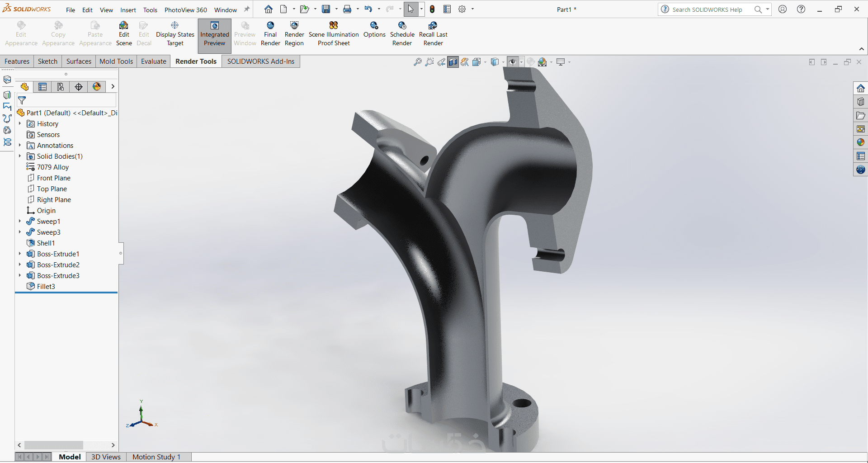The width and height of the screenshot is (868, 463).
Task: Open the Design Library task pane icon
Action: pos(861,102)
